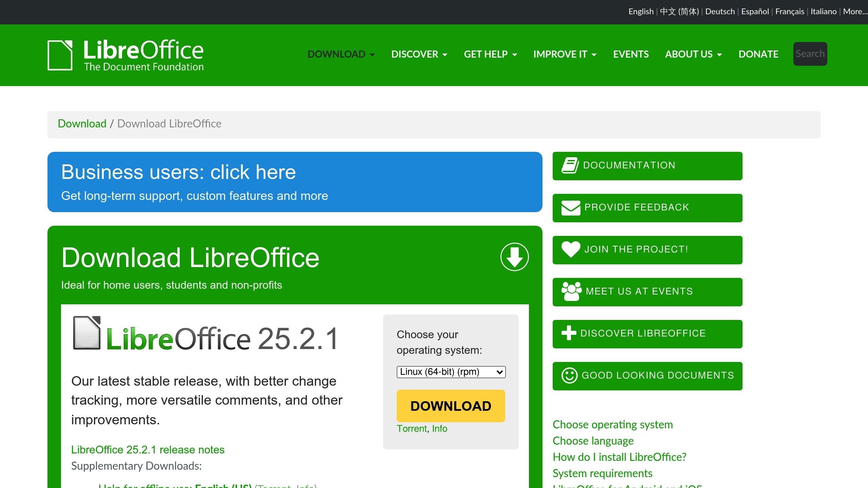Open the operating system selector dropdown
The image size is (868, 488).
451,372
